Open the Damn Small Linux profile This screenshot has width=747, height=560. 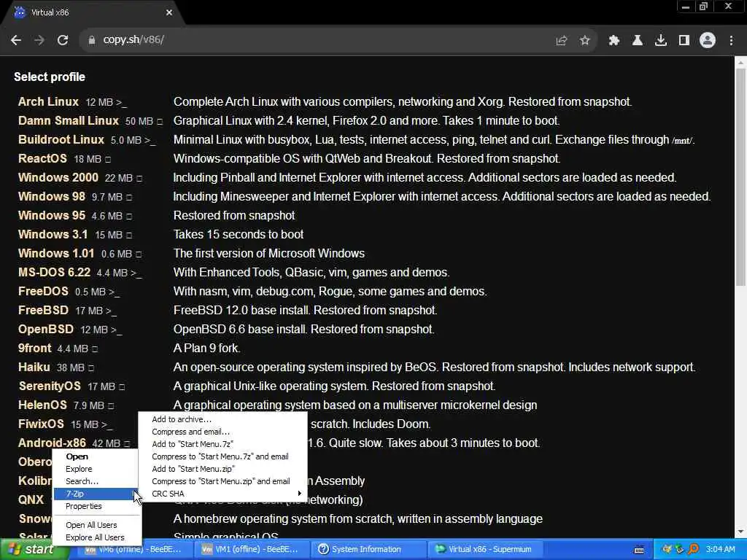[x=68, y=120]
